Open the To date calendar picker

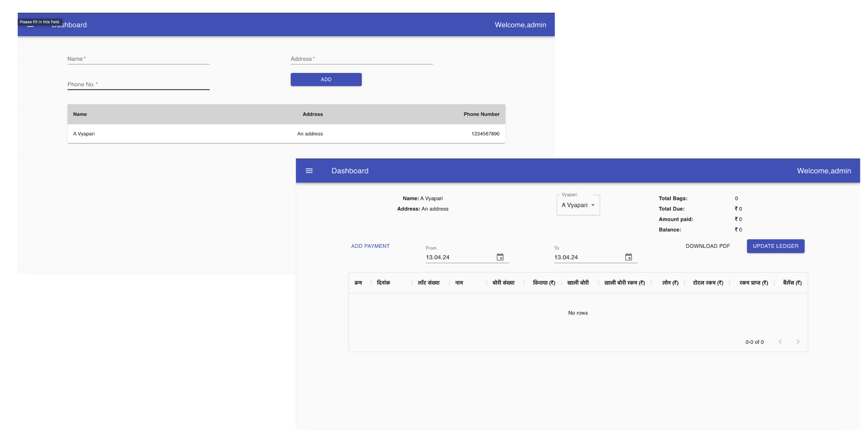click(x=629, y=257)
